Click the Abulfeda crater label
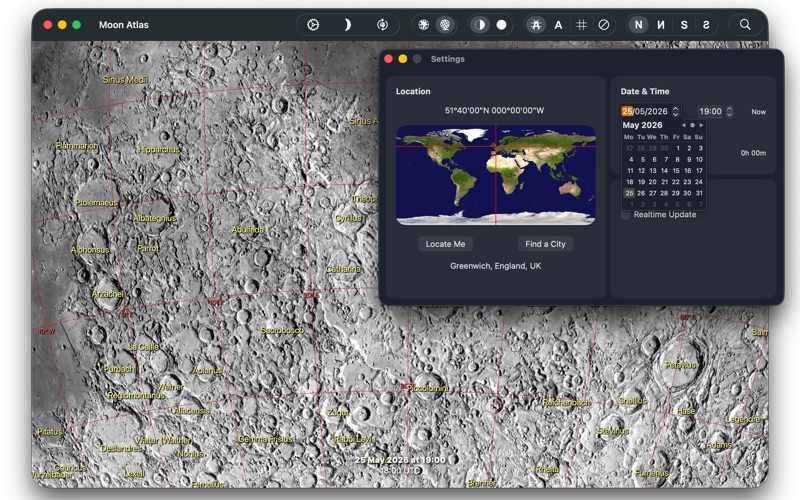This screenshot has height=500, width=800. pyautogui.click(x=247, y=230)
